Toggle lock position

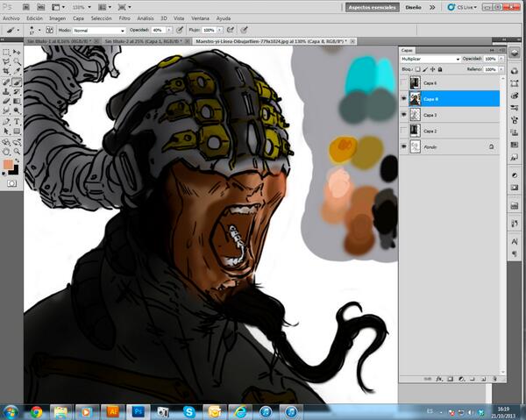(x=432, y=69)
